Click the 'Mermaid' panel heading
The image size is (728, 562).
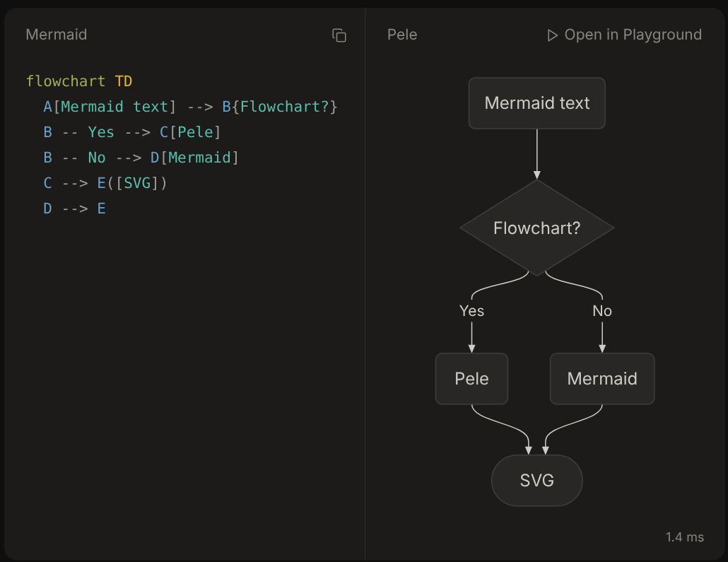(x=56, y=35)
